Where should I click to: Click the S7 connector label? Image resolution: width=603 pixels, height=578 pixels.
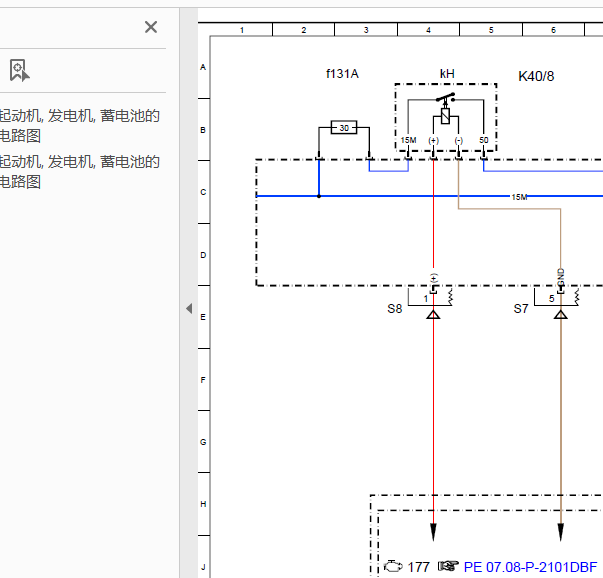(x=521, y=308)
